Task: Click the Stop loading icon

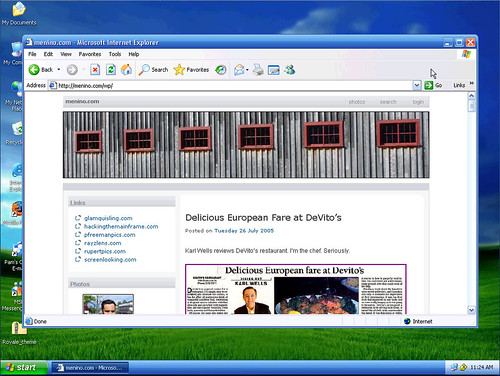Action: (x=95, y=70)
